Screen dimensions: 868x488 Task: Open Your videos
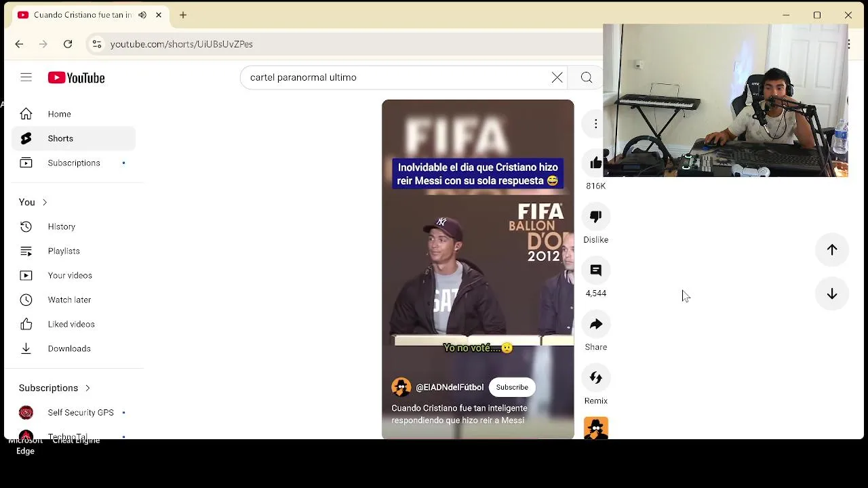pos(73,275)
